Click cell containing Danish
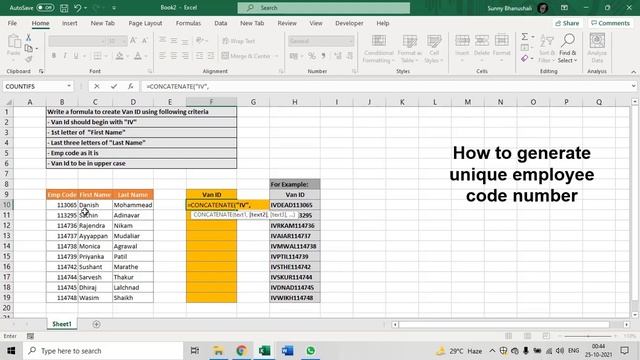The height and width of the screenshot is (360, 640). (95, 205)
